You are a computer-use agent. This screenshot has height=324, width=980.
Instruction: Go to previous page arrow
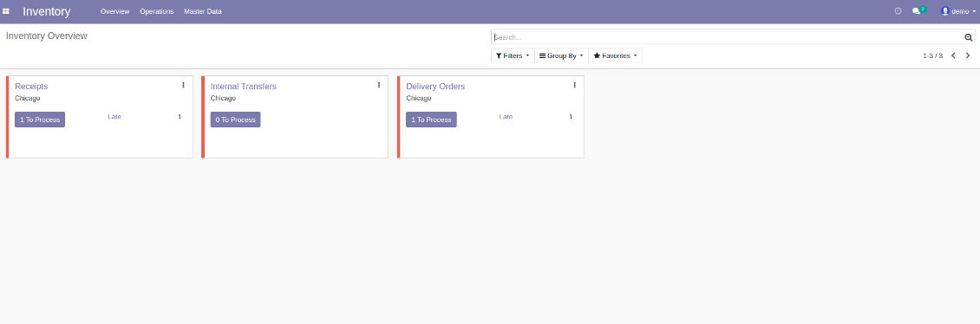[x=953, y=55]
